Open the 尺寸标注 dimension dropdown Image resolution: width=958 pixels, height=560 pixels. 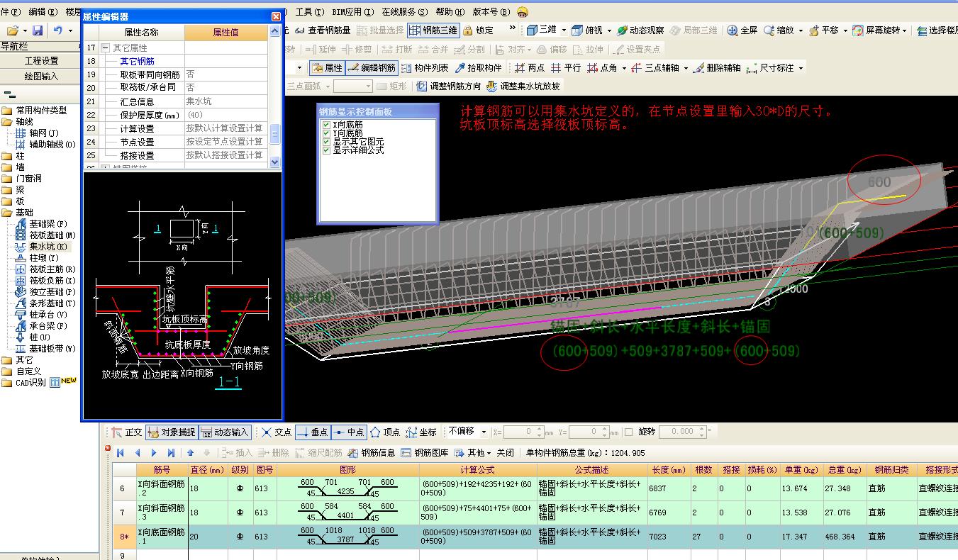coord(801,68)
